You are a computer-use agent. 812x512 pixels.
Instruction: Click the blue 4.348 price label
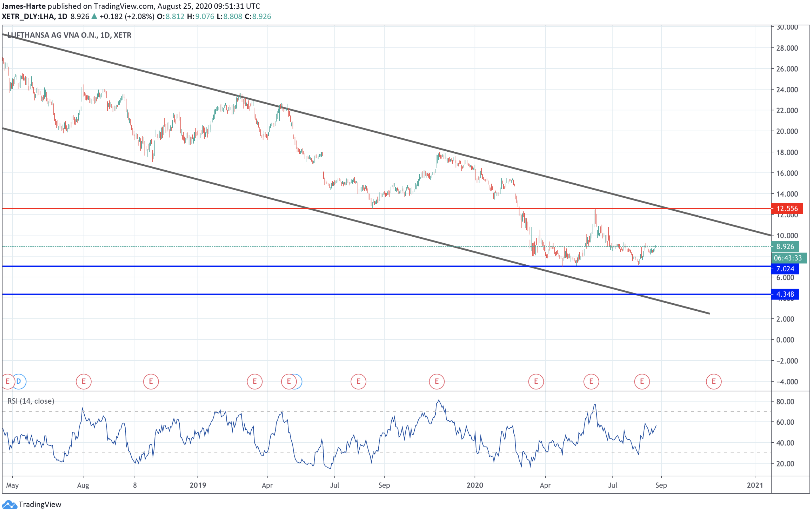[785, 294]
